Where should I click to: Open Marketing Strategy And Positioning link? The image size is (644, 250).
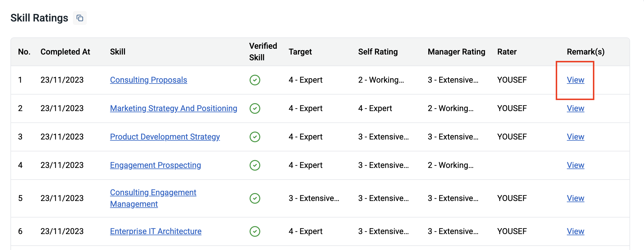pyautogui.click(x=173, y=108)
